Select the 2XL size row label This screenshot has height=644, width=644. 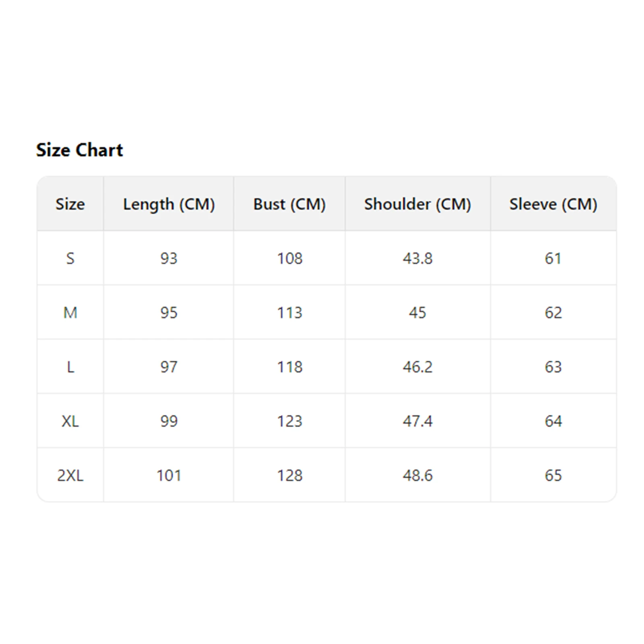pos(70,476)
